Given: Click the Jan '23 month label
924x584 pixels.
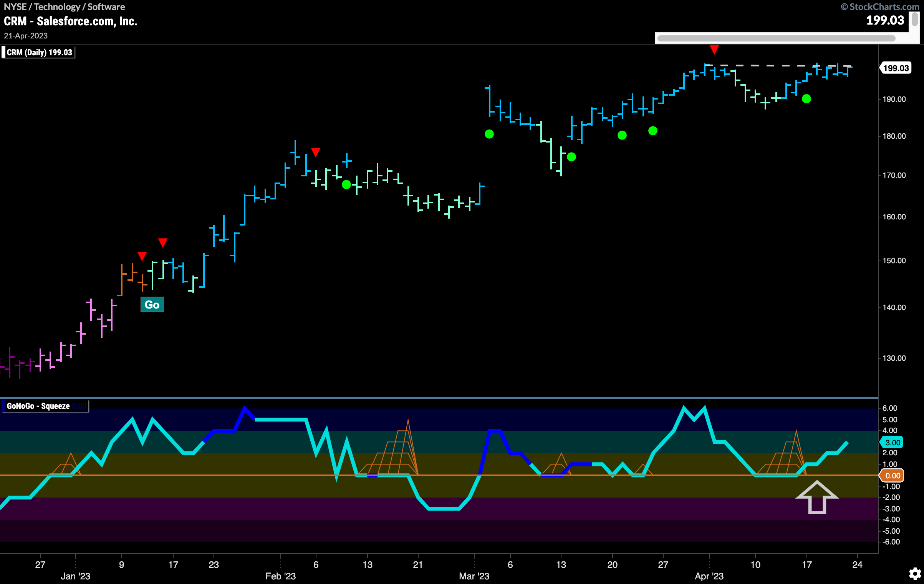Looking at the screenshot, I should (75, 576).
